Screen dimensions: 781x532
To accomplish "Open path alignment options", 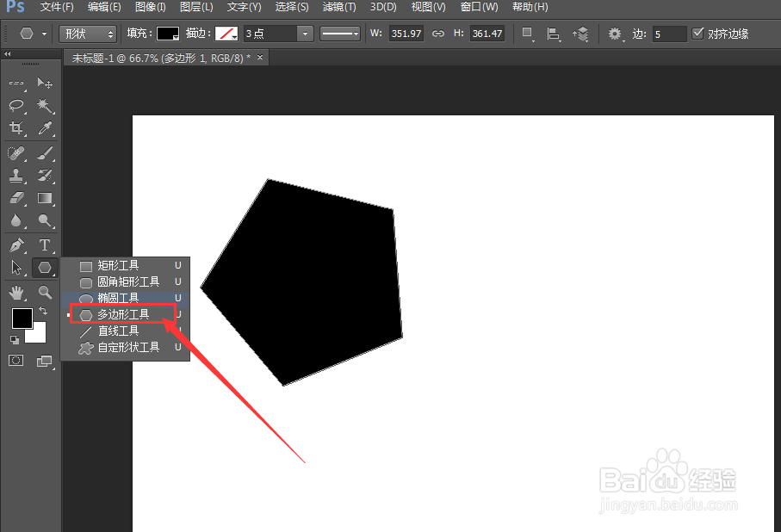I will [x=554, y=34].
